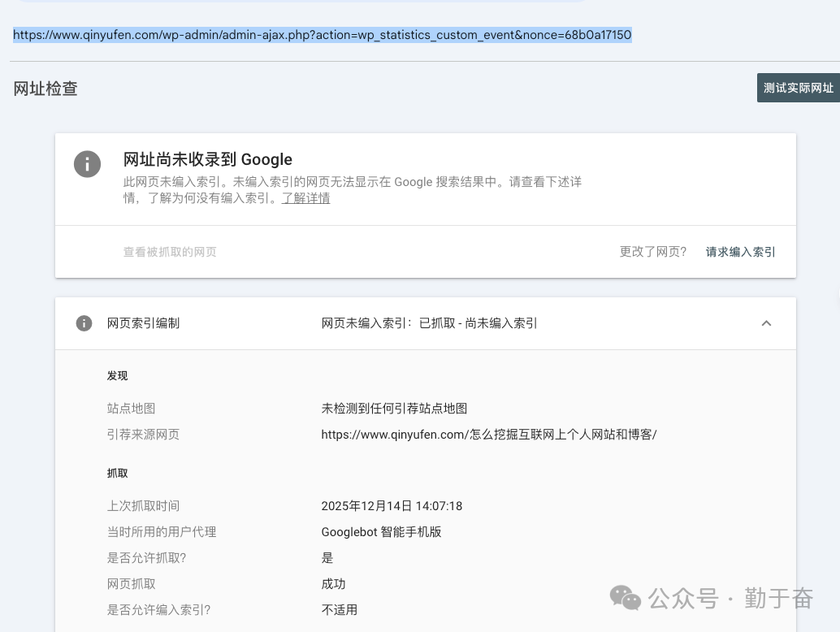Open the referral page link qinyufen.com
Screen dimensions: 840x632
click(489, 434)
